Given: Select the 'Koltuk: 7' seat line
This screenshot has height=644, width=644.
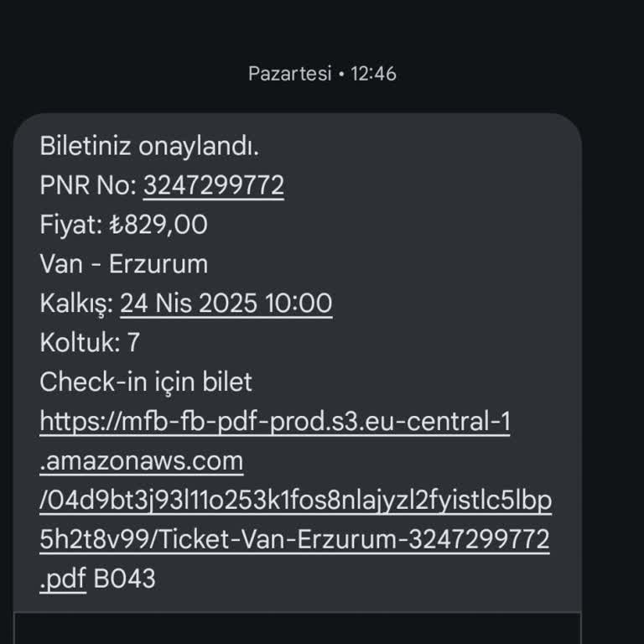Looking at the screenshot, I should click(90, 343).
